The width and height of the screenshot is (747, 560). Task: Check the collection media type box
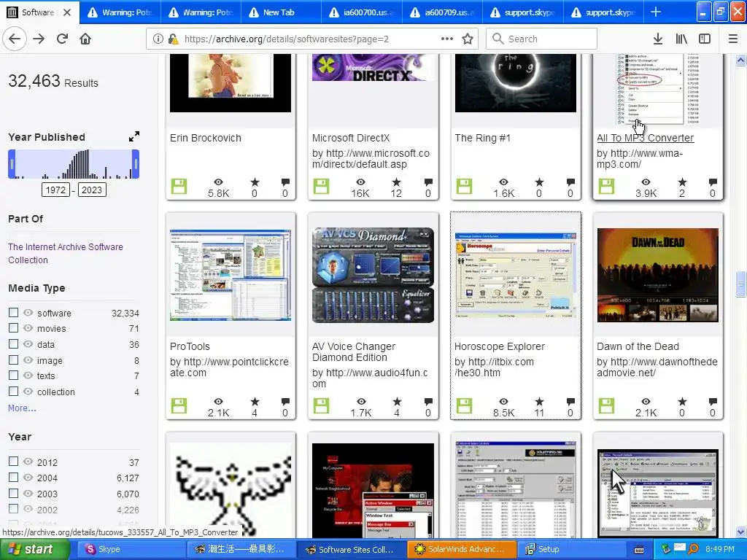pos(13,392)
